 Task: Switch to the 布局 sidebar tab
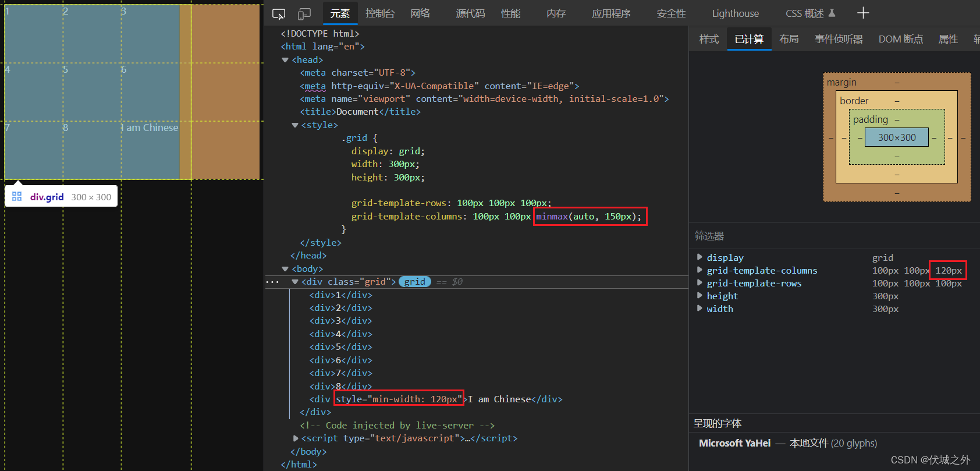[789, 39]
